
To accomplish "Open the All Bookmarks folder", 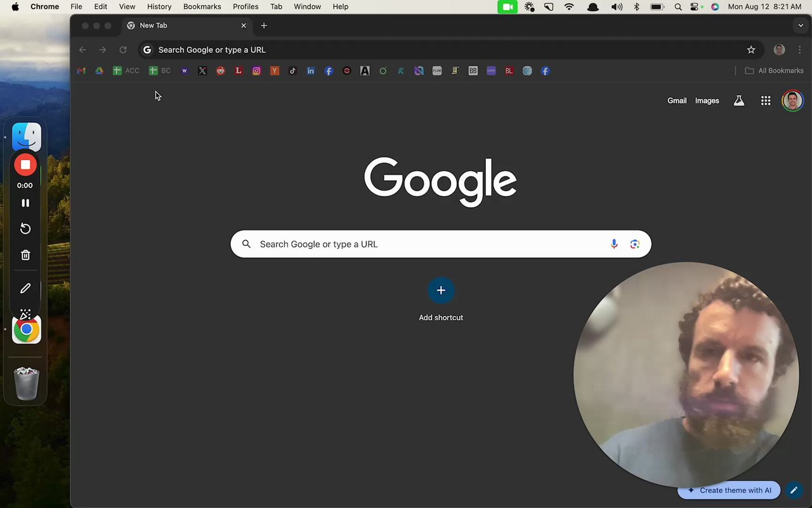I will (x=774, y=71).
